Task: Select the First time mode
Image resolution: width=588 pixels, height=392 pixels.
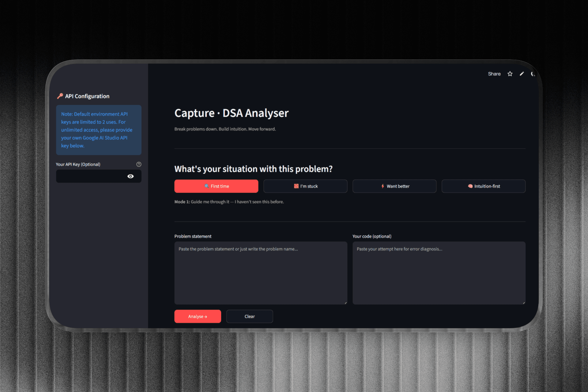Action: (216, 186)
